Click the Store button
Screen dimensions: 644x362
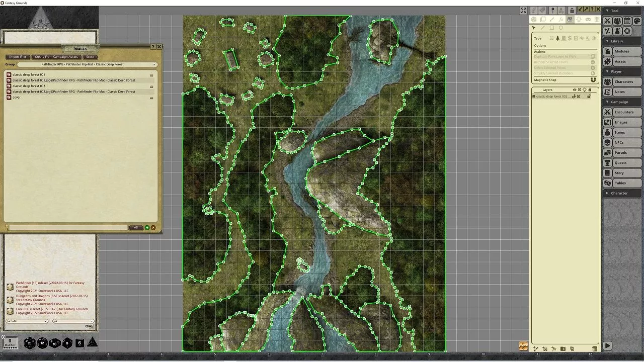point(90,57)
